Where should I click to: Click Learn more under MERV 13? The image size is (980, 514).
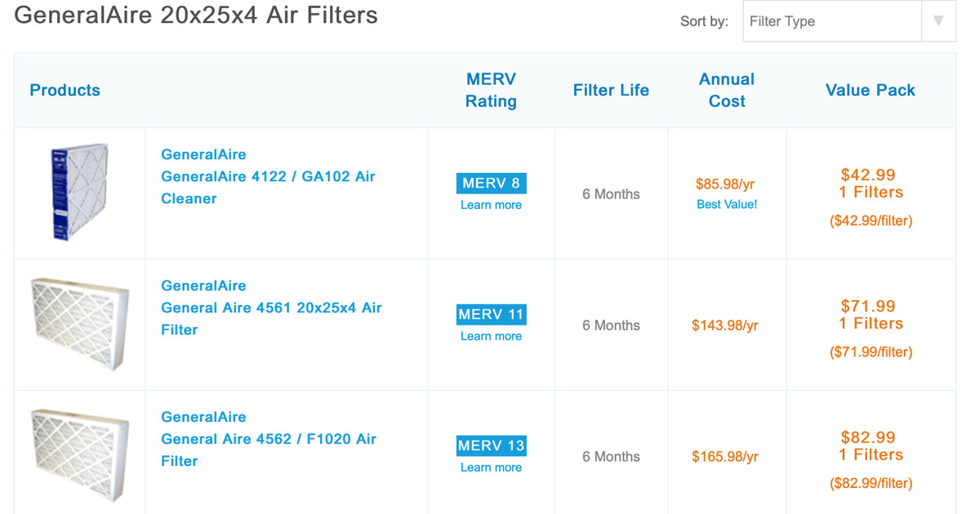tap(491, 467)
